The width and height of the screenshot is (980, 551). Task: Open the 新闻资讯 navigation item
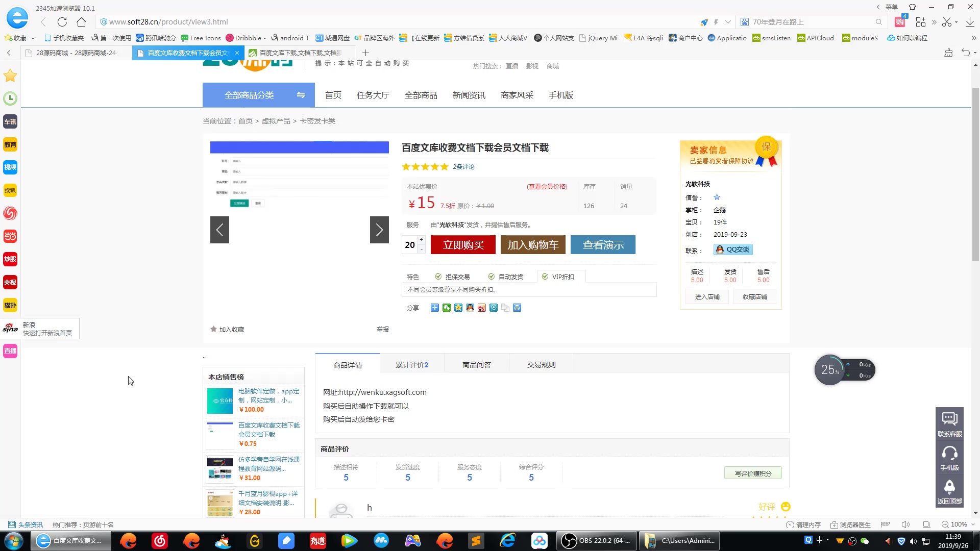[x=469, y=95]
